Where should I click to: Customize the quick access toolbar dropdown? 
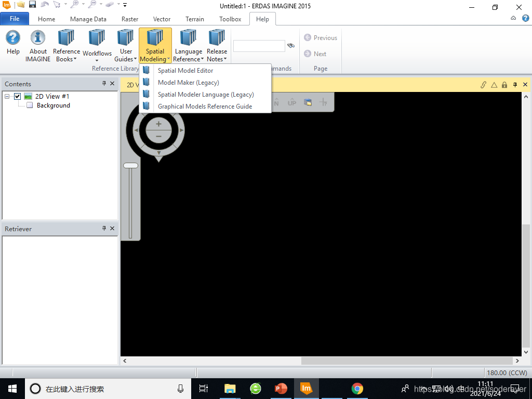(x=125, y=5)
